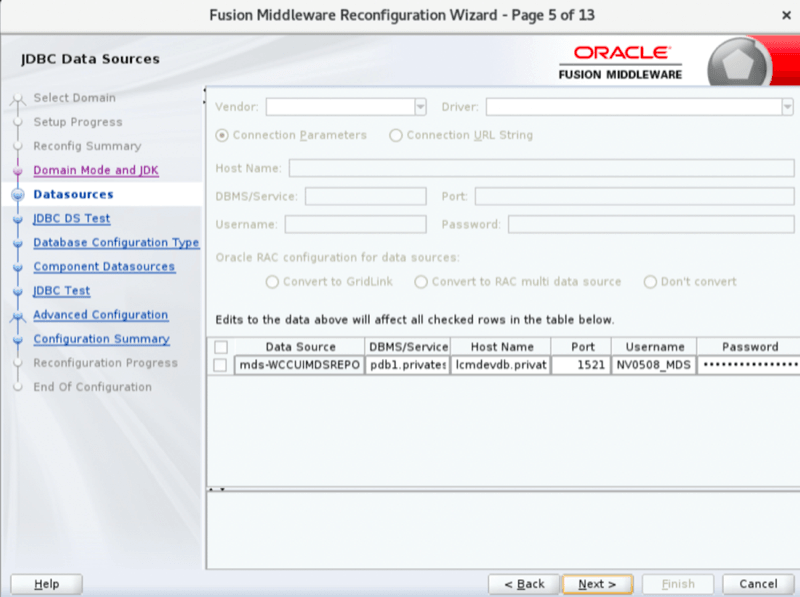Image resolution: width=800 pixels, height=597 pixels.
Task: Click the pdb1.private service cell
Action: 408,365
